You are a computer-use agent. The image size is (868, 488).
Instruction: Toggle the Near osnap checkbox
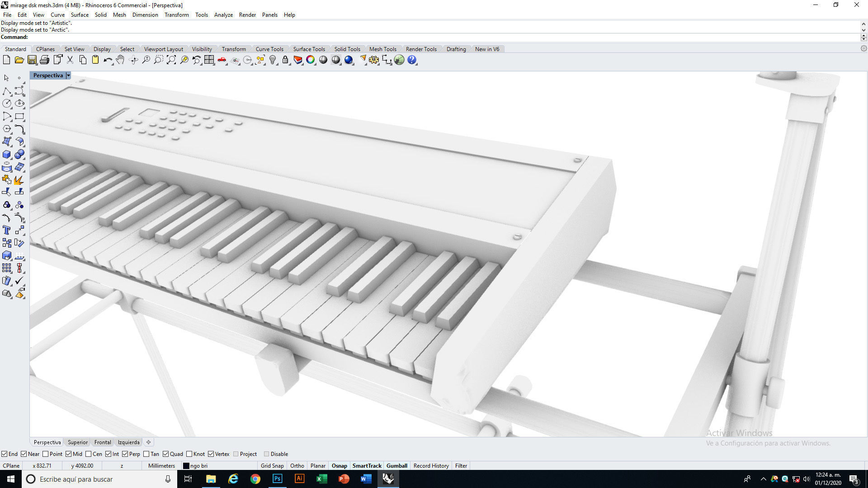click(24, 454)
